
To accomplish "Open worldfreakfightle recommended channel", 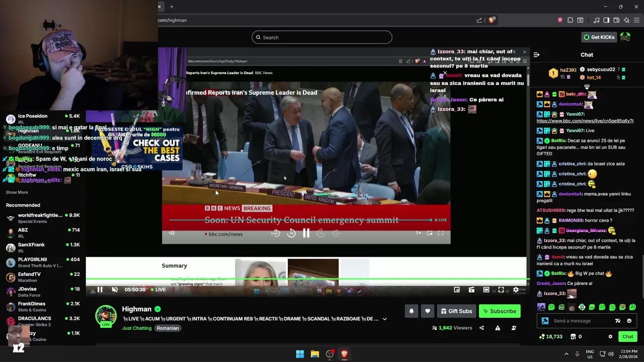I will [x=43, y=218].
